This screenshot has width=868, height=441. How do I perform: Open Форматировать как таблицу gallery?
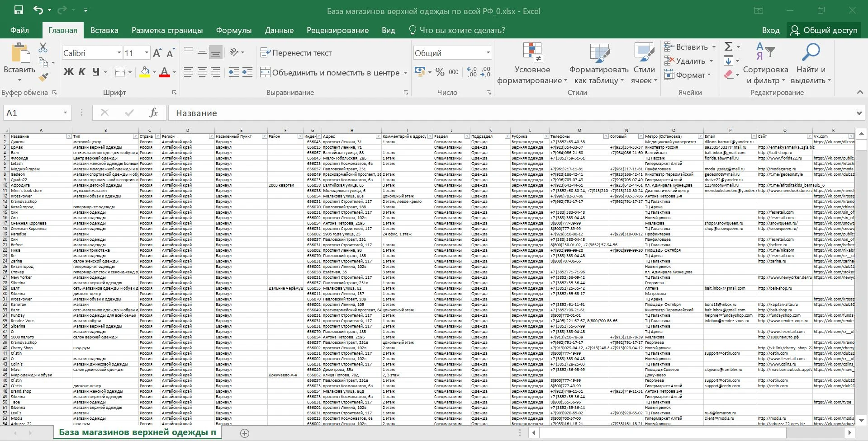(x=598, y=63)
